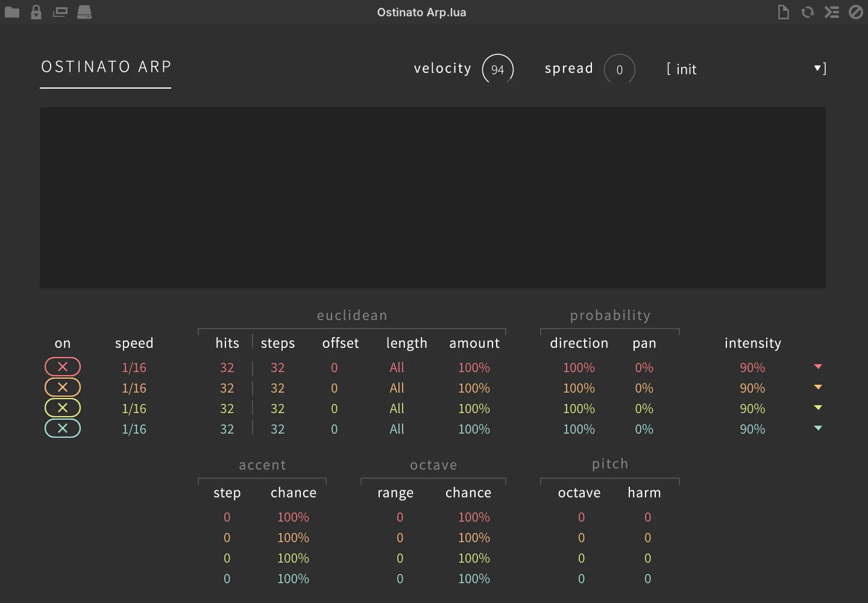Click the padlock icon in the top bar
This screenshot has height=603, width=868.
point(36,12)
